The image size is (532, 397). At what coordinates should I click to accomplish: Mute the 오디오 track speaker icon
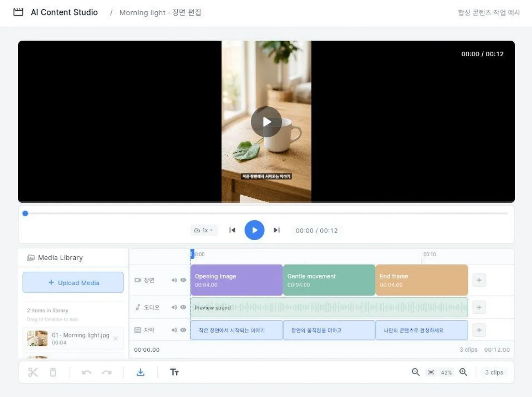[x=174, y=307]
